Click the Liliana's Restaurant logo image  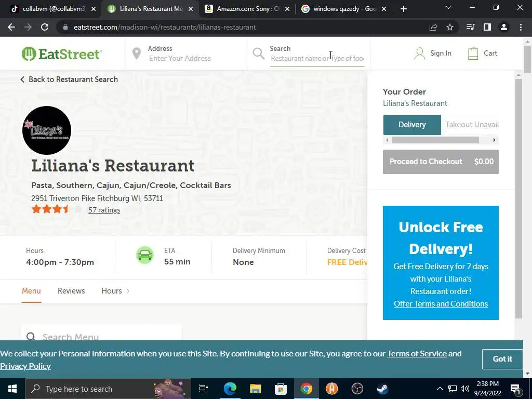pyautogui.click(x=47, y=130)
